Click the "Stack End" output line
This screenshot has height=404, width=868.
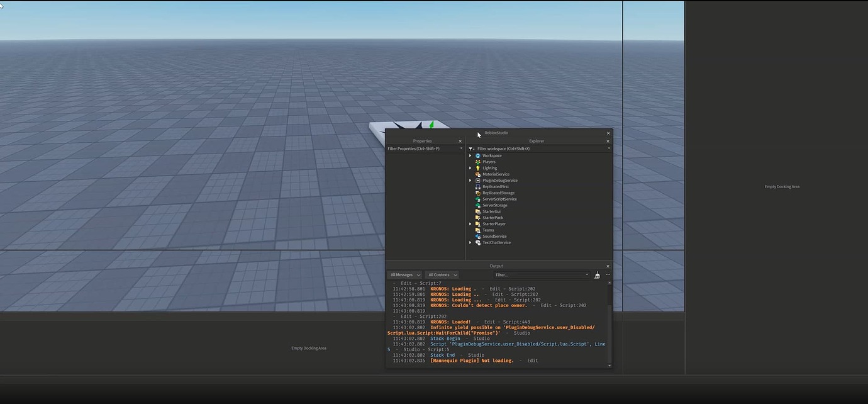[442, 355]
